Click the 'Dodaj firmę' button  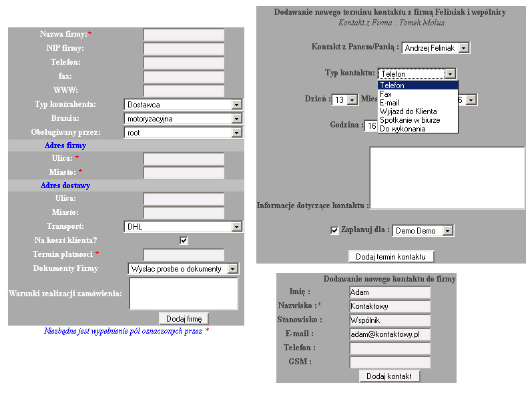coord(184,319)
